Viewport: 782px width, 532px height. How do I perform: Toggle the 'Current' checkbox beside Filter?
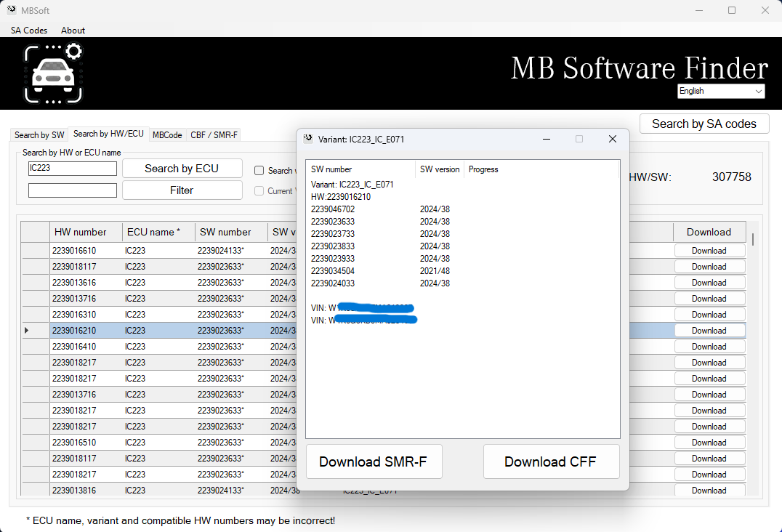coord(259,191)
